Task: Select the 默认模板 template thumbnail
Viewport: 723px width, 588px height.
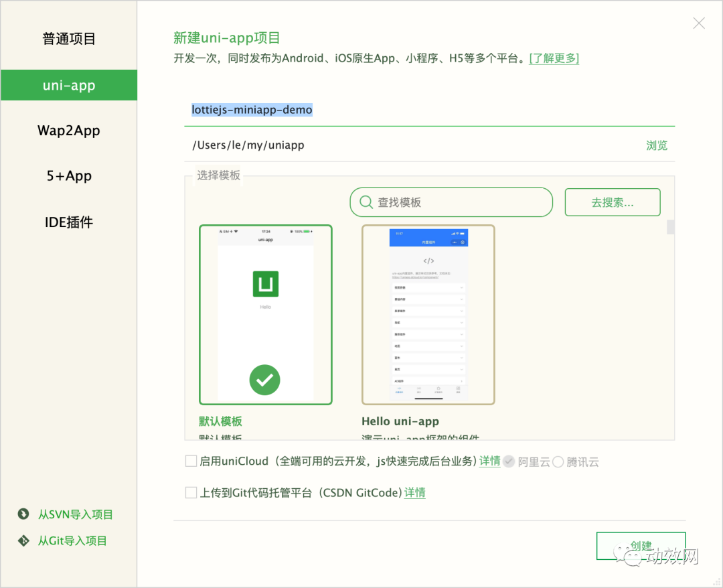Action: (x=265, y=315)
